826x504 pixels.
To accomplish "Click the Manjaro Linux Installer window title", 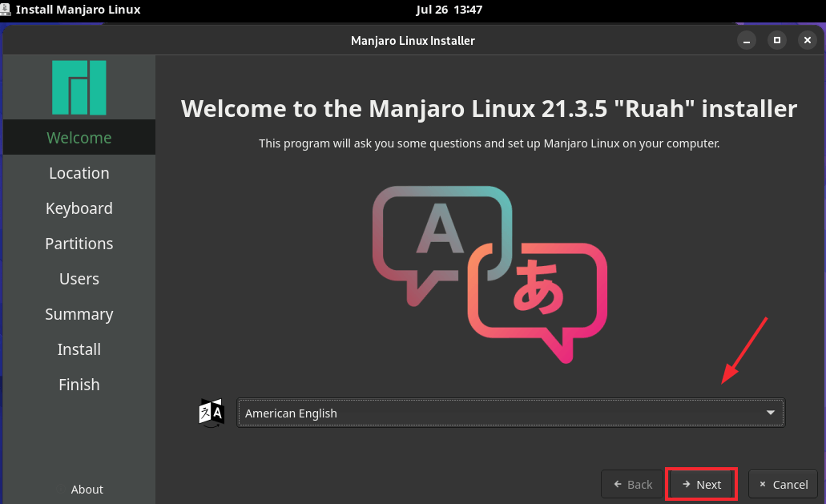I will point(413,41).
